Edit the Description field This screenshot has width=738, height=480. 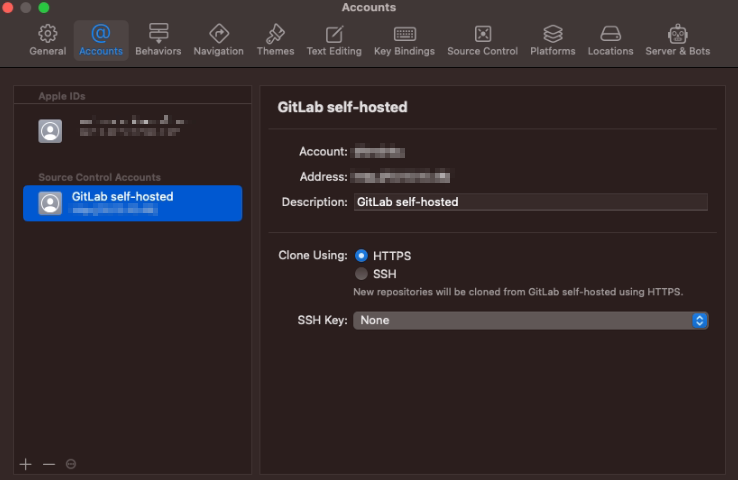530,202
